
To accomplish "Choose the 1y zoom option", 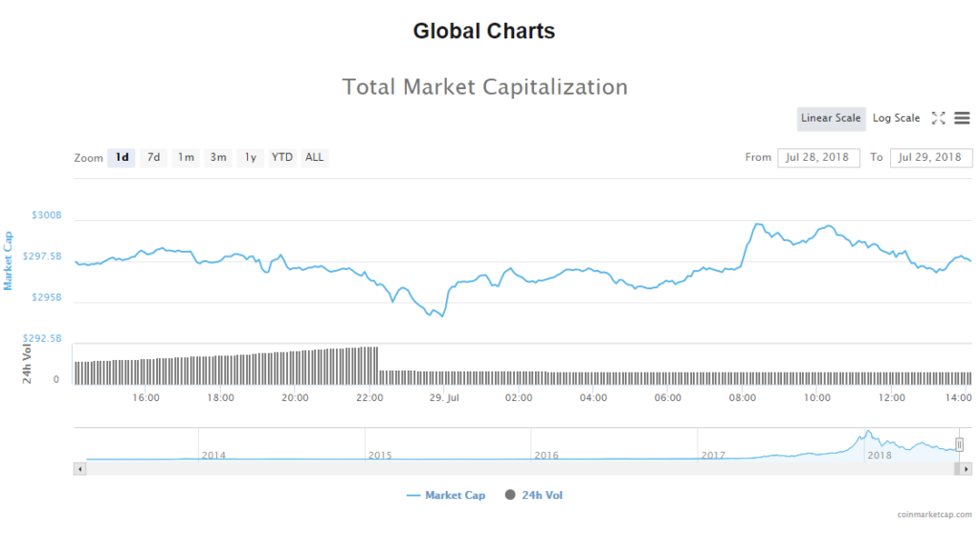I will point(250,158).
